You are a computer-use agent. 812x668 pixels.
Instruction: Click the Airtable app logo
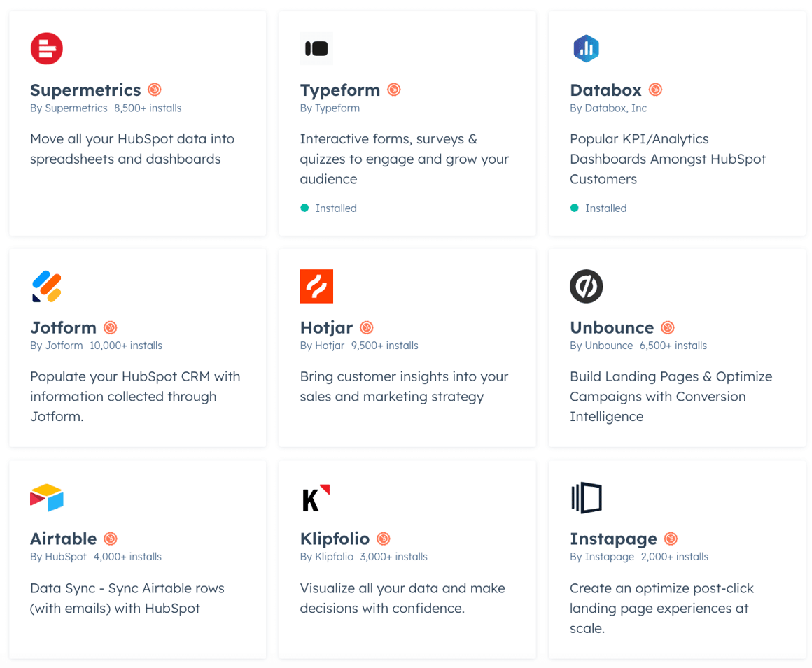click(46, 497)
